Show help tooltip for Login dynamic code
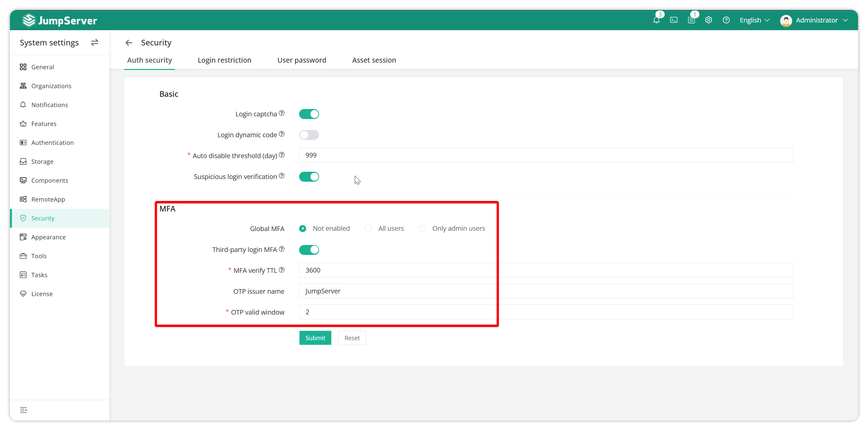 tap(282, 134)
